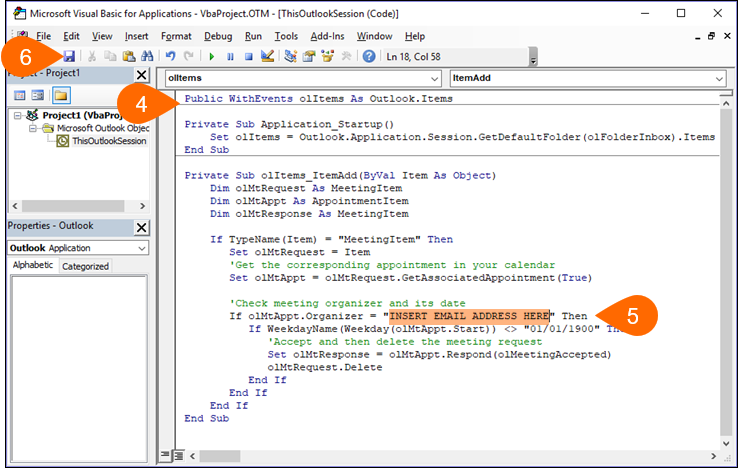
Task: Minimize the inner code window
Action: [698, 37]
